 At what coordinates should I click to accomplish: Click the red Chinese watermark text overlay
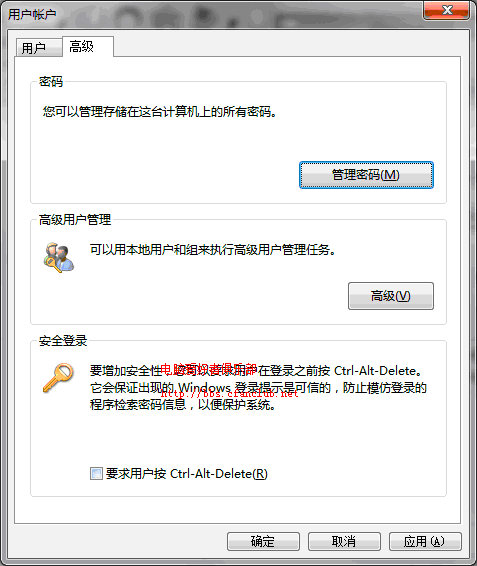pos(208,369)
